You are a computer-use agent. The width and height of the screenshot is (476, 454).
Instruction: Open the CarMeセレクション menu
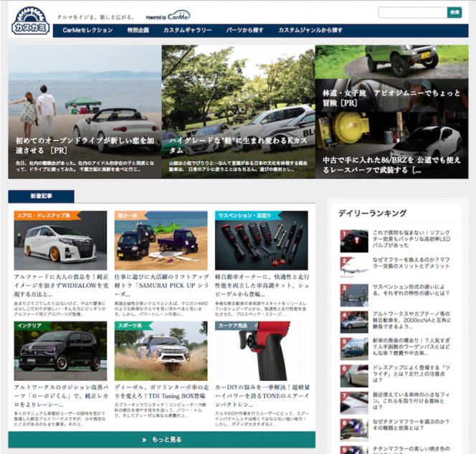87,30
